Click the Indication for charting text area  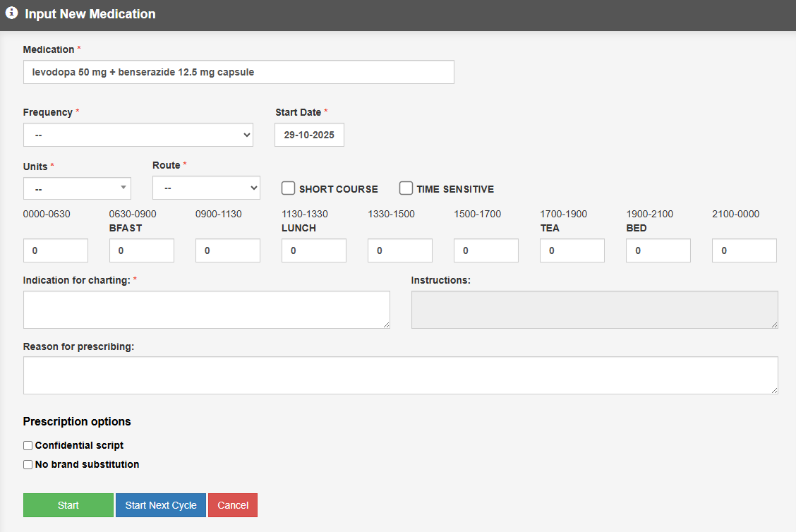[x=206, y=310]
